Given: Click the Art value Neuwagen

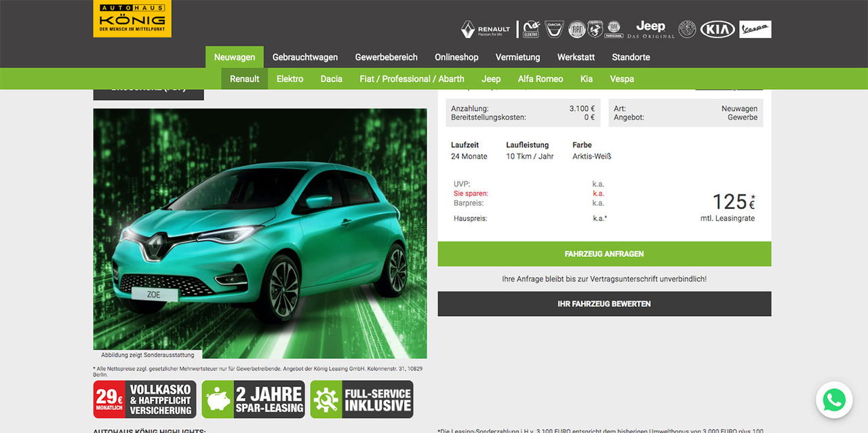Looking at the screenshot, I should coord(739,109).
